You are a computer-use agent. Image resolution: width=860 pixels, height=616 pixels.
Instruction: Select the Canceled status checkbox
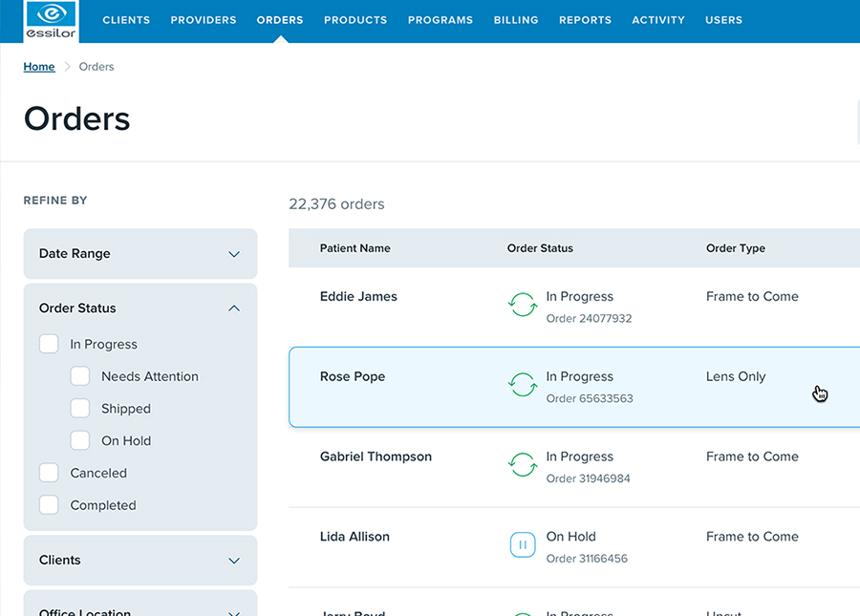(49, 473)
